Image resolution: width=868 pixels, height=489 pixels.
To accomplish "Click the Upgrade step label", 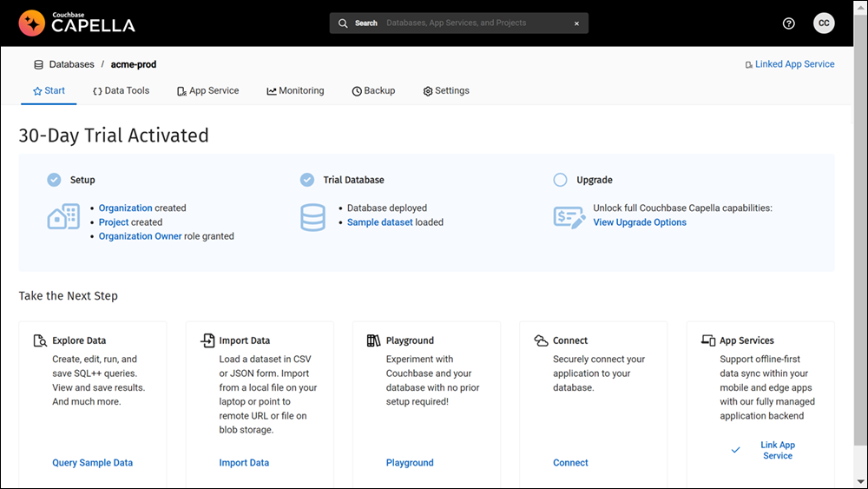I will coord(595,180).
